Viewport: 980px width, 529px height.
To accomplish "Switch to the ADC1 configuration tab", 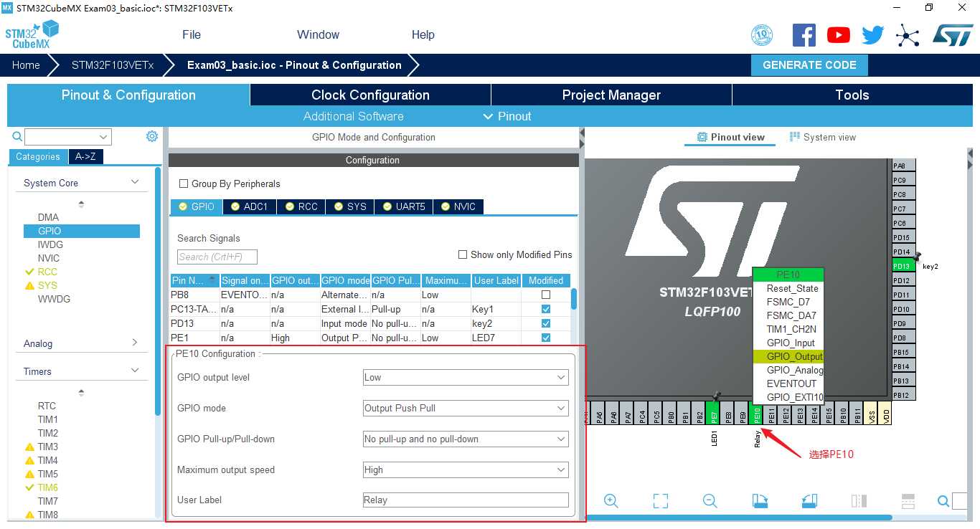I will pos(250,206).
